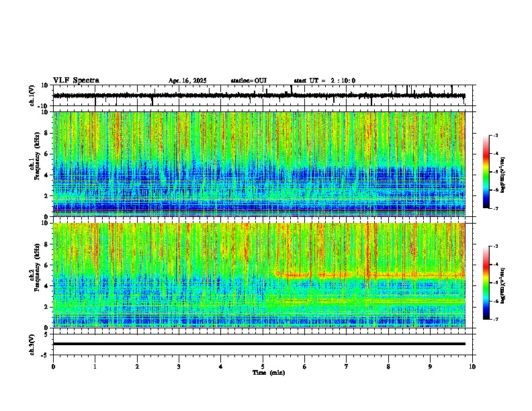Click the ch.1 spectrogram color scale bar

coord(486,172)
